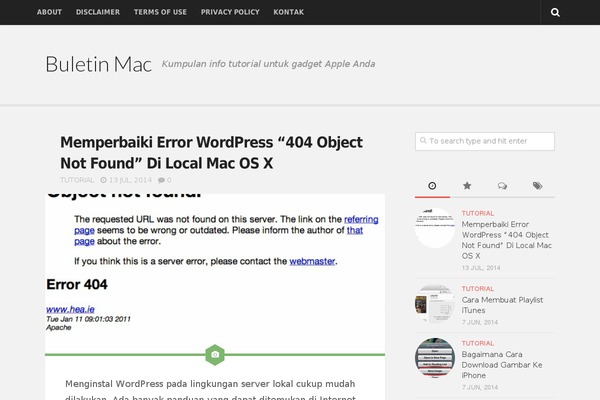Open sidebar post Memperbaiki Error WordPress link
The height and width of the screenshot is (400, 600).
[x=507, y=240]
